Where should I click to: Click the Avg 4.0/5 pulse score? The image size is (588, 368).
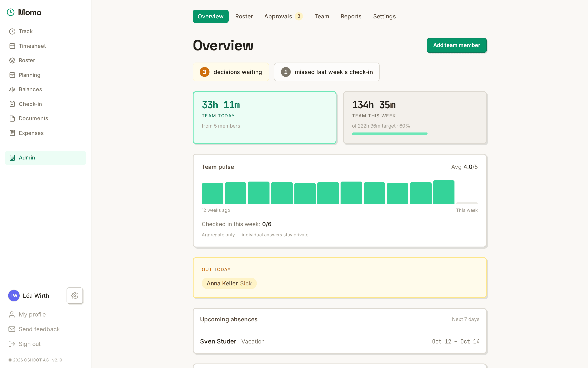[x=464, y=167]
